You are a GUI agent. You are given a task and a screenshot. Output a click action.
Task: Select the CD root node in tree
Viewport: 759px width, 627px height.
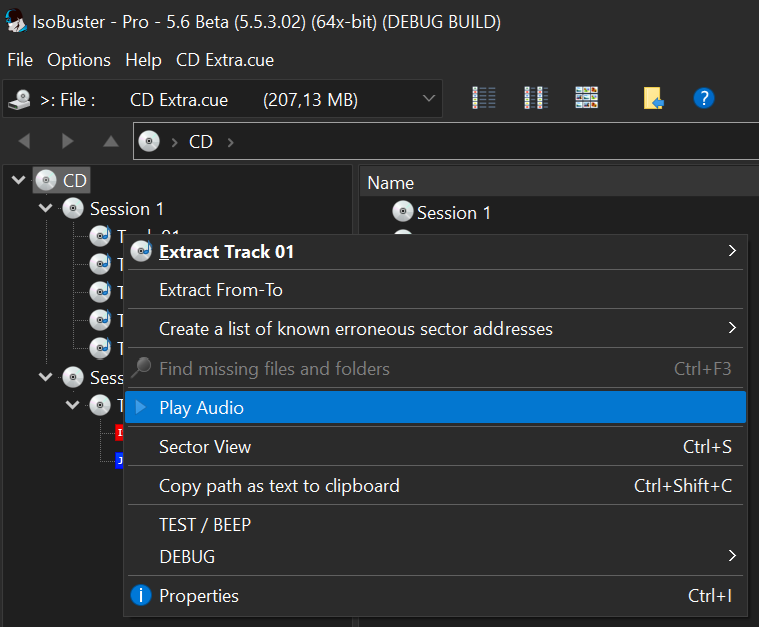tap(62, 180)
